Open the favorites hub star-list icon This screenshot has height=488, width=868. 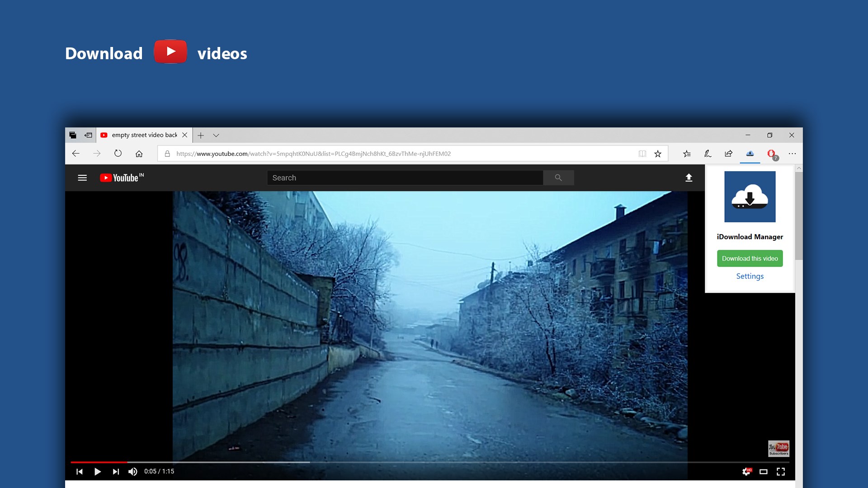687,154
